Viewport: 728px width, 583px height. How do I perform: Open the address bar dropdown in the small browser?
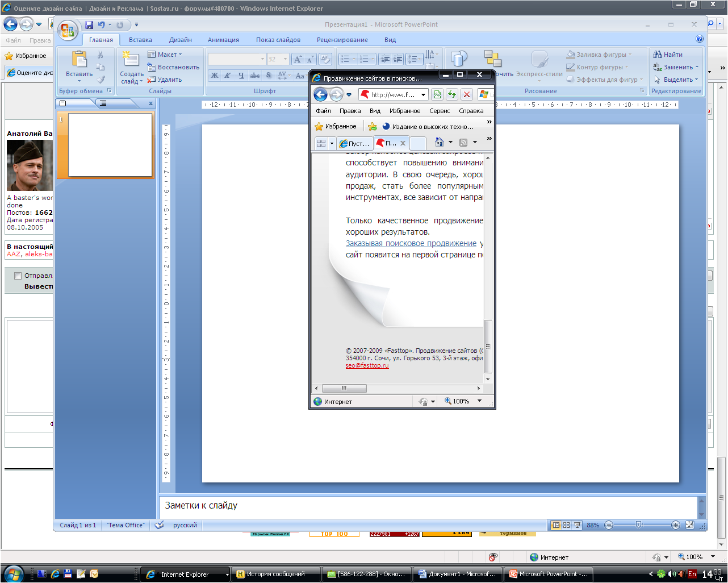[424, 95]
